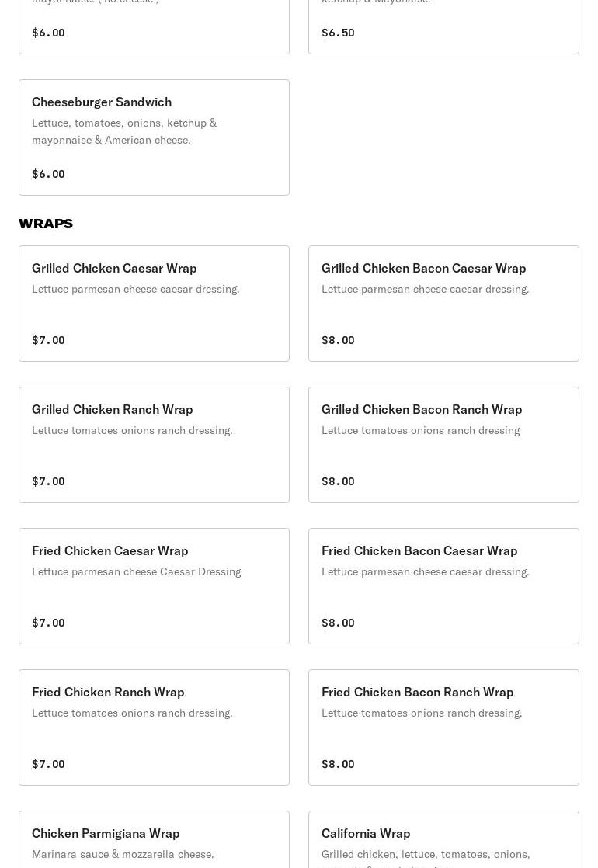Select the Chicken Parmigiana Wrap card
598x868 pixels.
pos(154,839)
